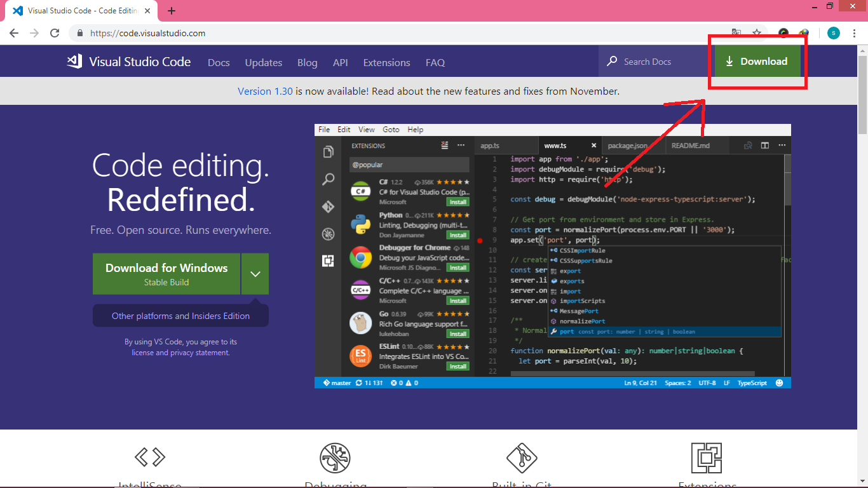This screenshot has width=868, height=488.
Task: Install the Python extension
Action: pos(457,234)
